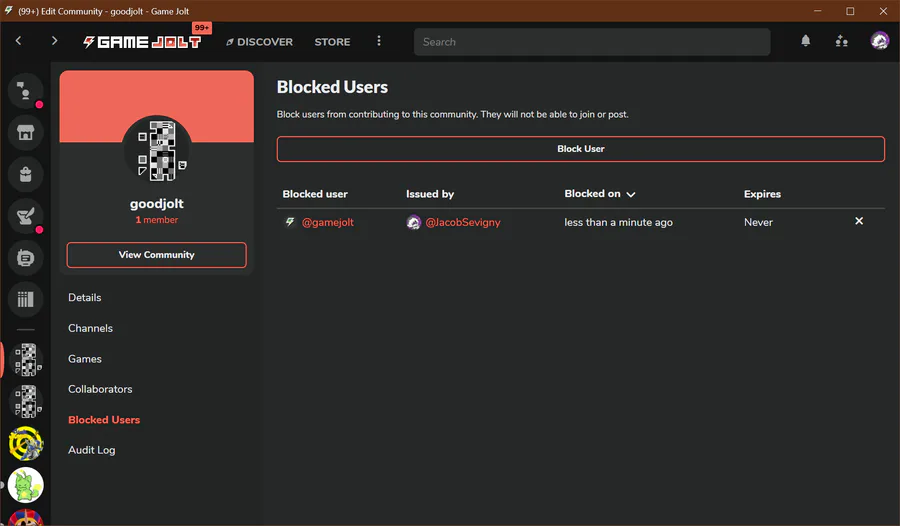This screenshot has width=900, height=526.
Task: Go to the Discover page
Action: pos(259,42)
